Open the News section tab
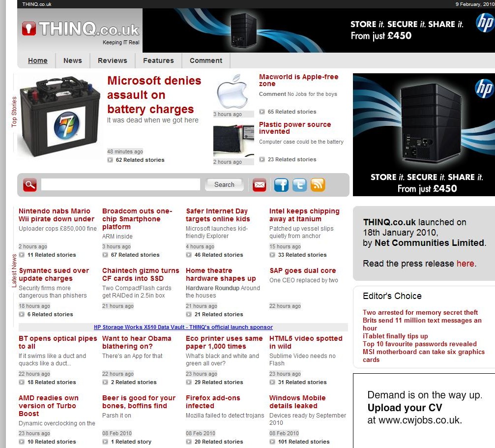 (73, 60)
